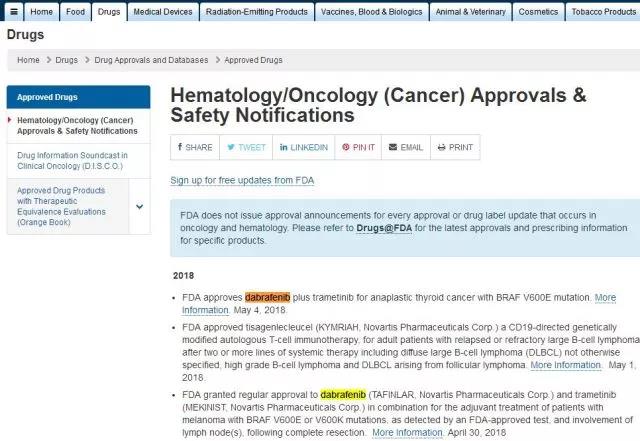The image size is (640, 441).
Task: Click the 'May 4, 2018' date text
Action: (259, 310)
